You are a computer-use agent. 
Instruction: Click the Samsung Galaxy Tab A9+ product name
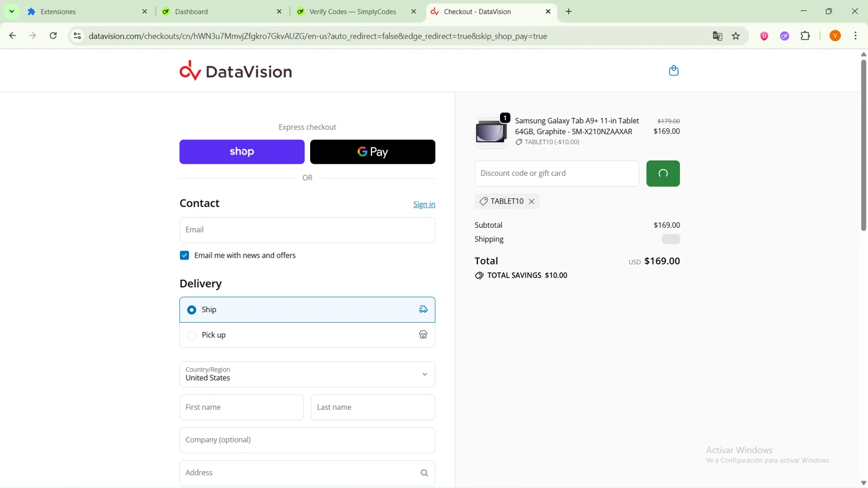click(577, 126)
